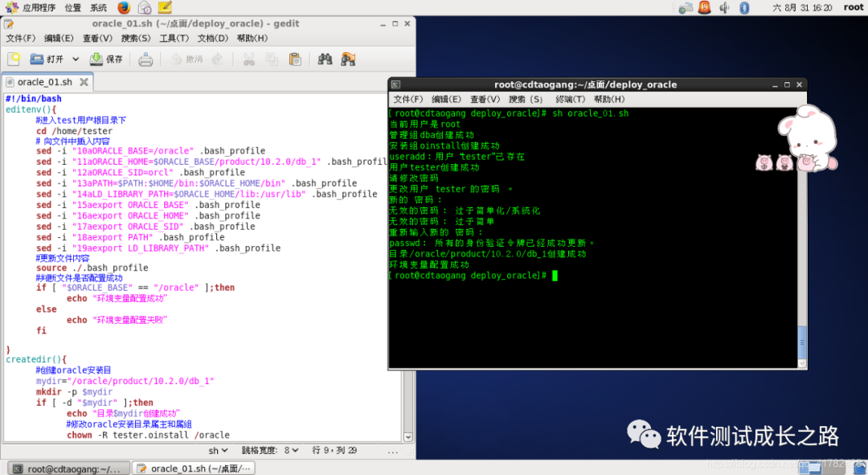Open the 系统 system menu
Viewport: 868px width, 475px height.
pyautogui.click(x=98, y=7)
